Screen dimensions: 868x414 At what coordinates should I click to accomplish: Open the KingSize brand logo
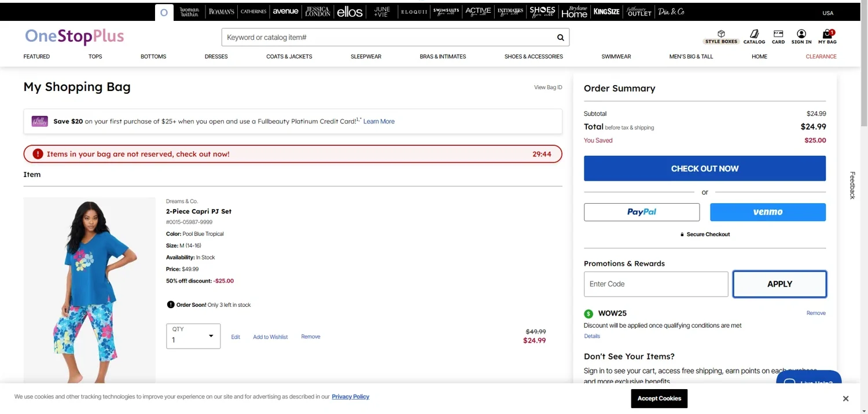coord(606,12)
